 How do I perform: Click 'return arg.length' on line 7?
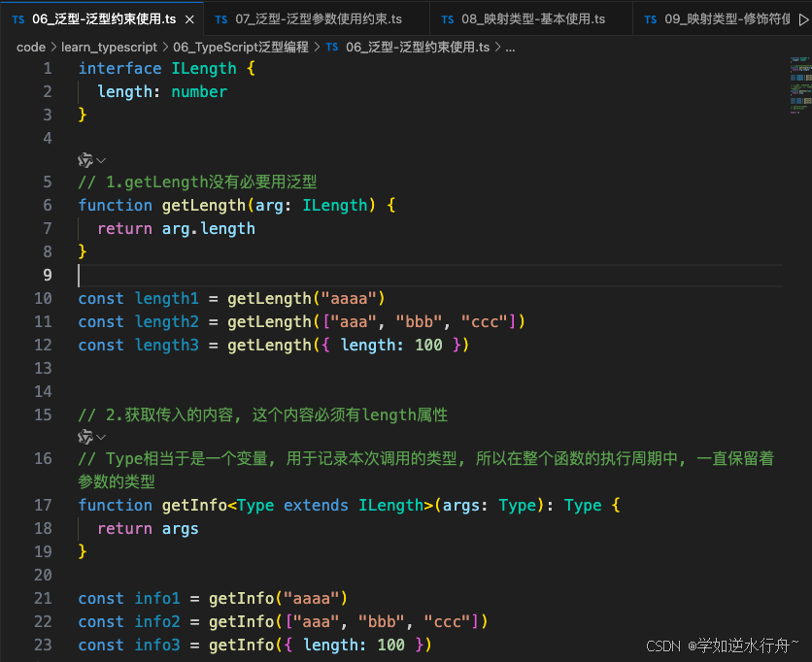point(176,229)
